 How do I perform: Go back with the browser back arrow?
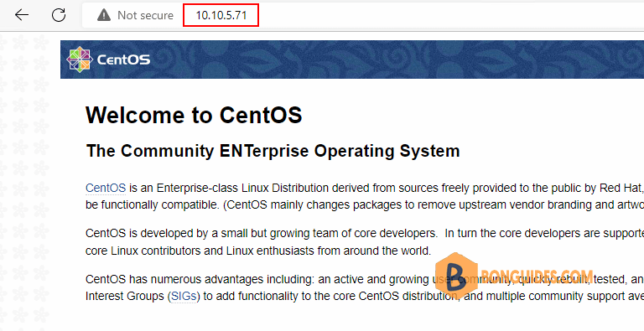click(x=22, y=15)
